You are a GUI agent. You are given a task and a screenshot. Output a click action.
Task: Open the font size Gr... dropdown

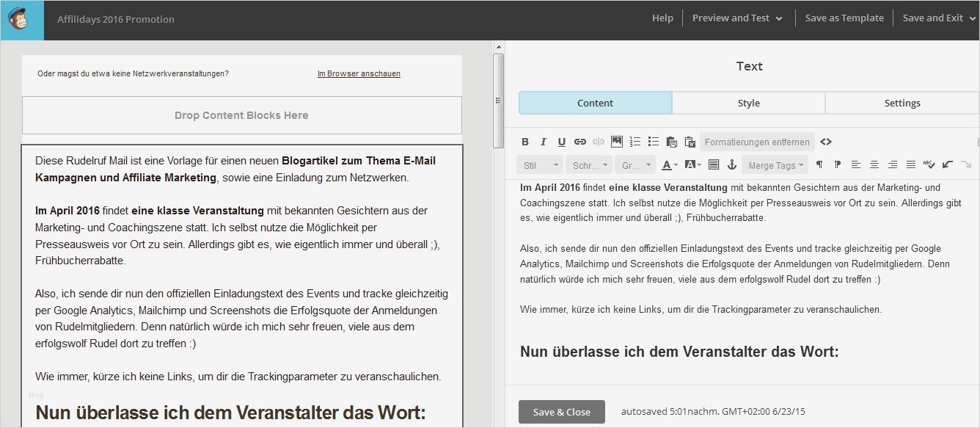635,165
